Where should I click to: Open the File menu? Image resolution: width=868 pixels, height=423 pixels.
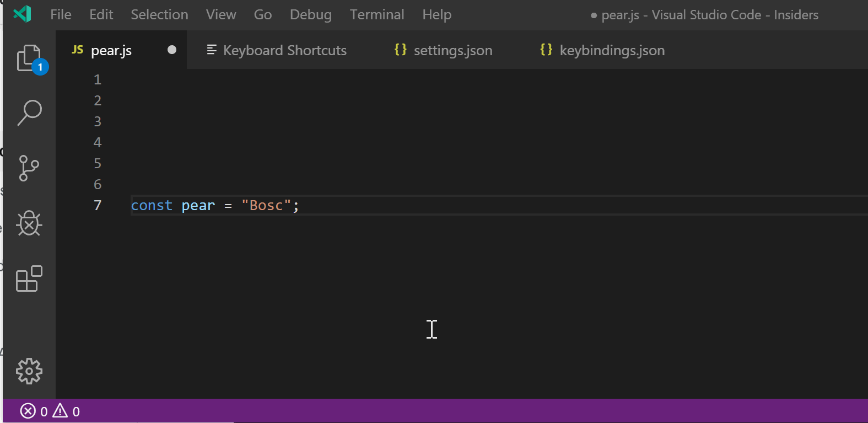61,14
